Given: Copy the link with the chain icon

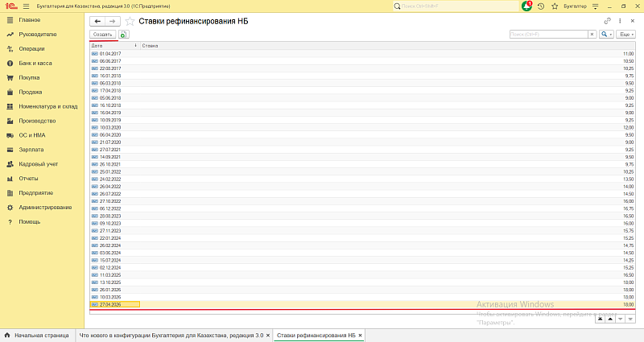Looking at the screenshot, I should coord(608,21).
